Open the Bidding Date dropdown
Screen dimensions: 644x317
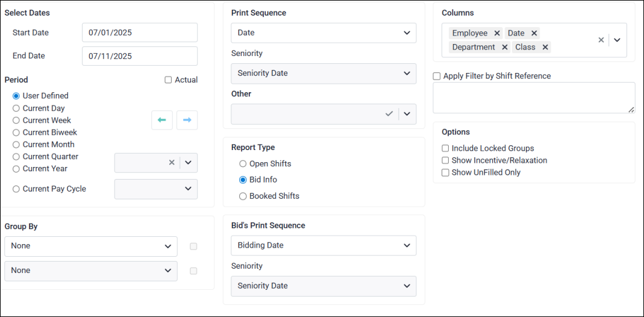(324, 245)
